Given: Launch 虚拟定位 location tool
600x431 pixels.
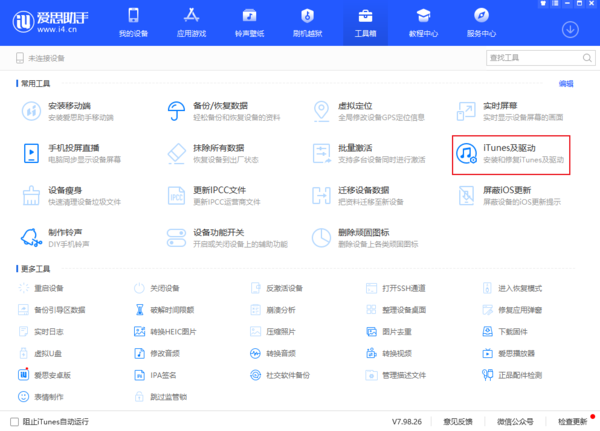Looking at the screenshot, I should click(322, 110).
